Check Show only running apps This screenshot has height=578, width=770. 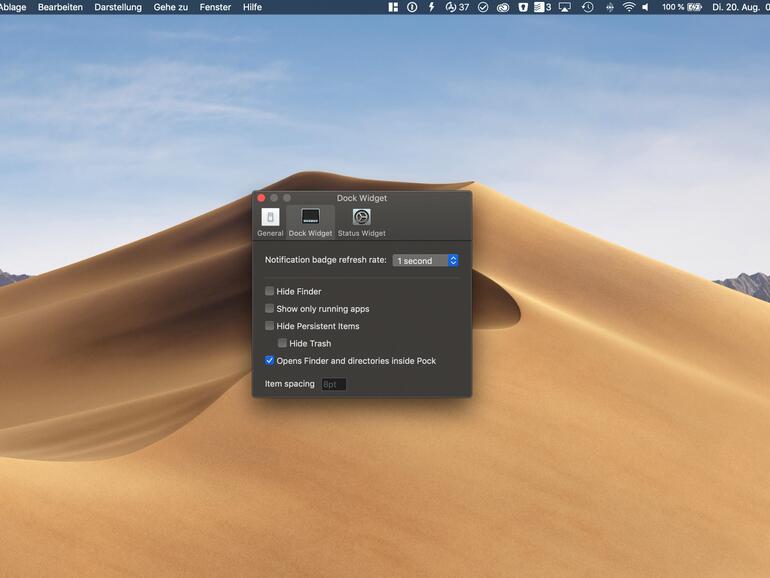coord(270,309)
